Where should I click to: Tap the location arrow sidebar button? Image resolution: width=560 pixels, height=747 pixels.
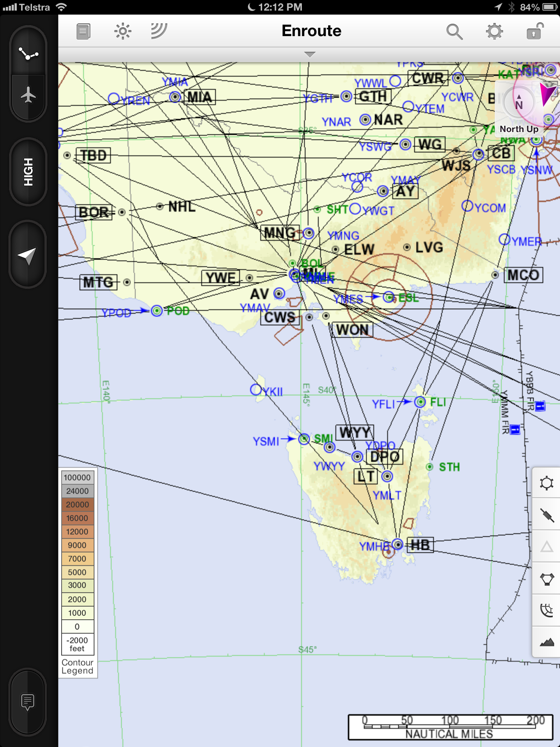pos(28,256)
